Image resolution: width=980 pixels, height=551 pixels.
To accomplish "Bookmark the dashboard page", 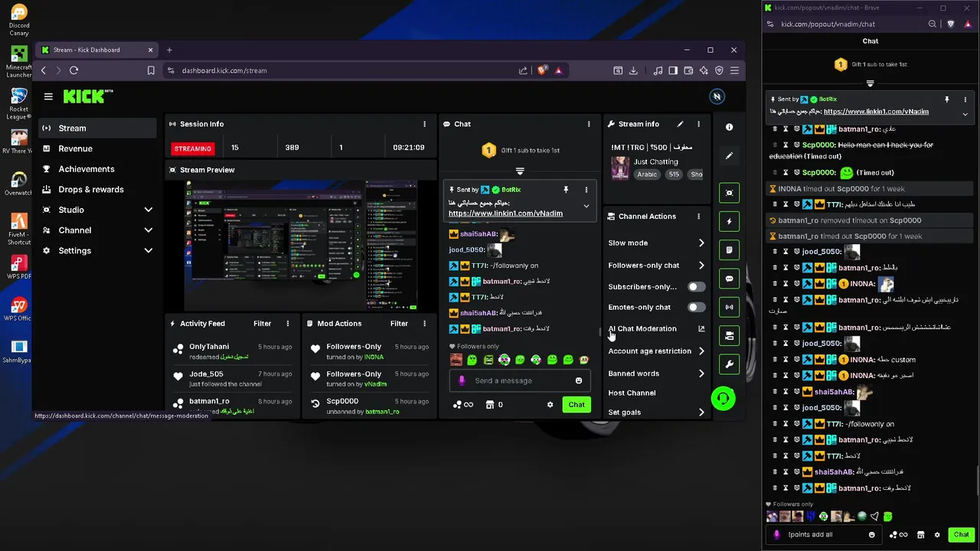I will point(151,70).
